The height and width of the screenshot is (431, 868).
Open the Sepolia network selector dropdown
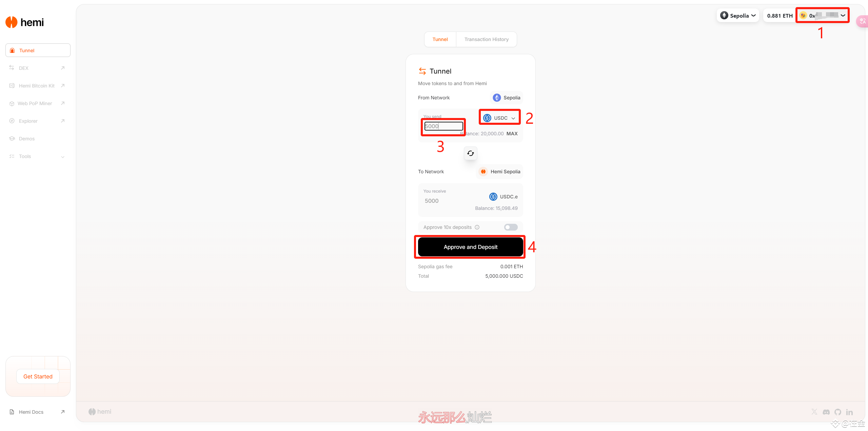[x=738, y=16]
